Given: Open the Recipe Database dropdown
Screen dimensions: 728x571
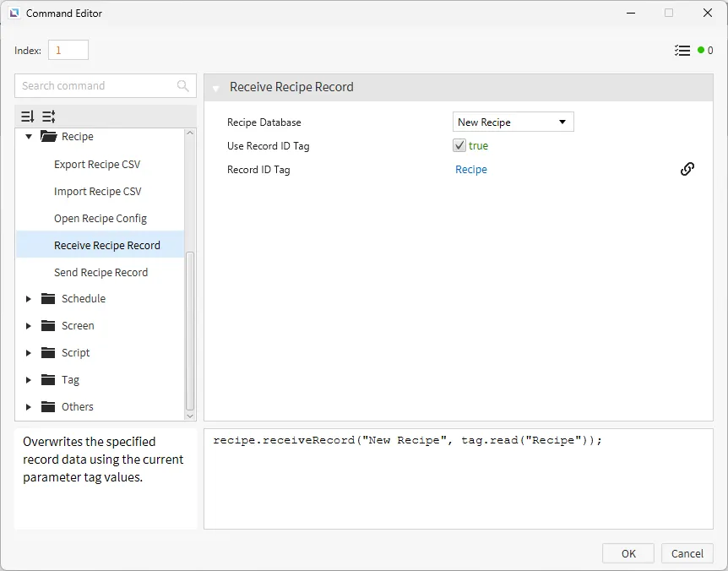Looking at the screenshot, I should pyautogui.click(x=513, y=122).
